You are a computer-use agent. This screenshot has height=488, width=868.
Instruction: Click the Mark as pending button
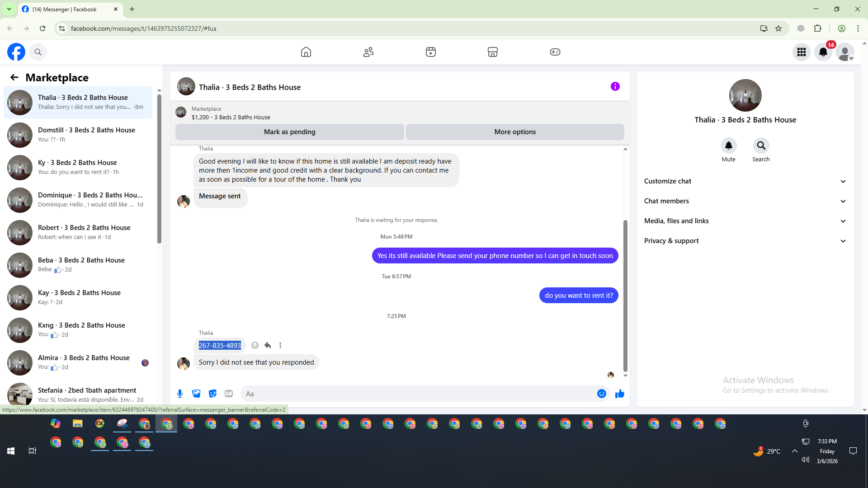pyautogui.click(x=289, y=132)
